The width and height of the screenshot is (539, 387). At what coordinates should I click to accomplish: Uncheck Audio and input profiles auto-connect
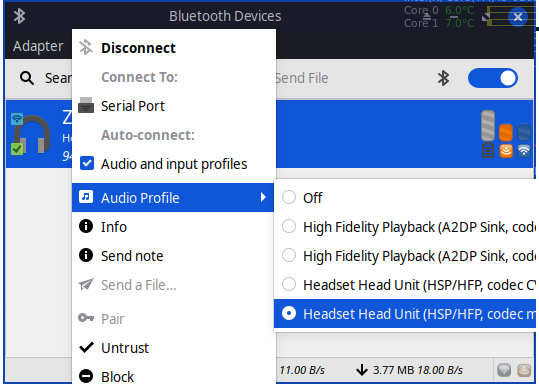(x=87, y=163)
